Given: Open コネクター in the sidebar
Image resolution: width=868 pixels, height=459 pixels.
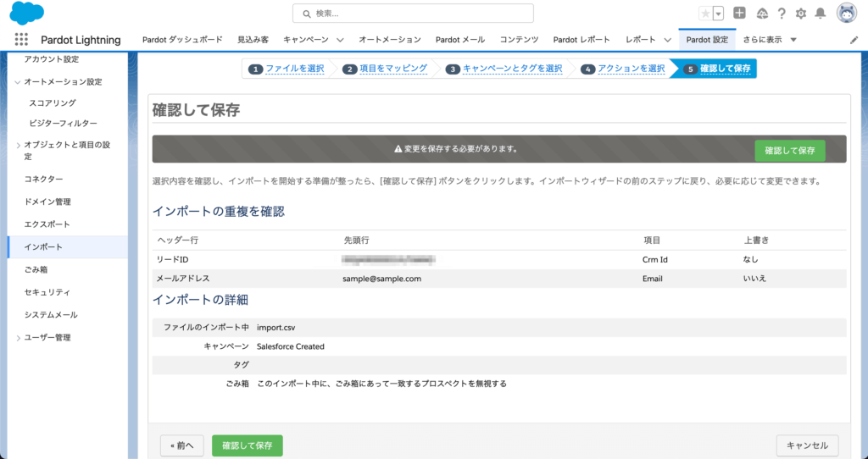Looking at the screenshot, I should 44,180.
